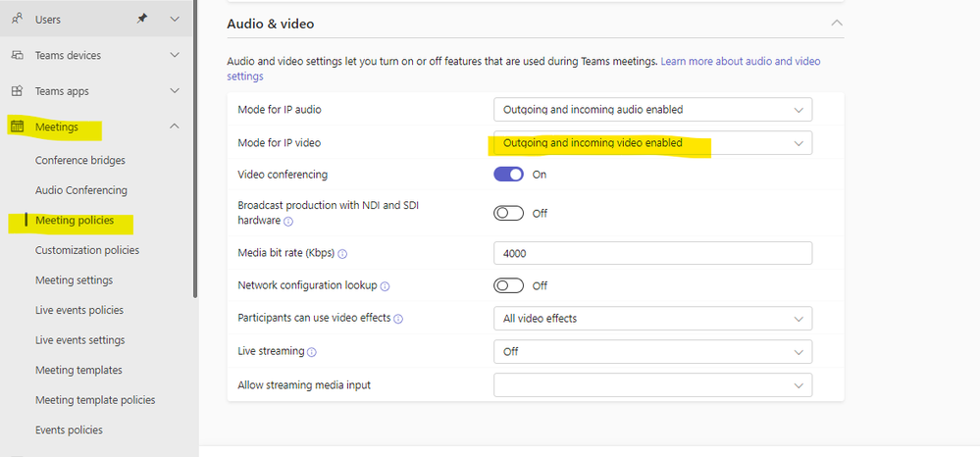Click the Mode for IP audio label
The image size is (980, 457).
(280, 110)
